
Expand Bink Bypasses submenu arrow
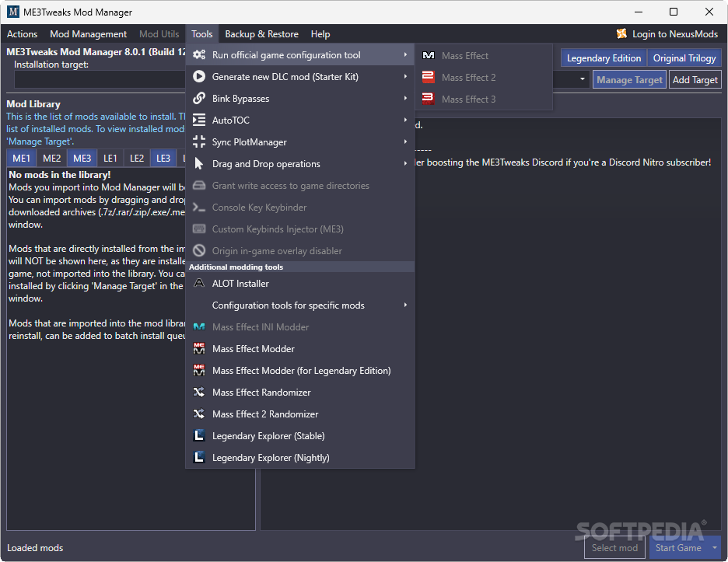click(x=405, y=99)
